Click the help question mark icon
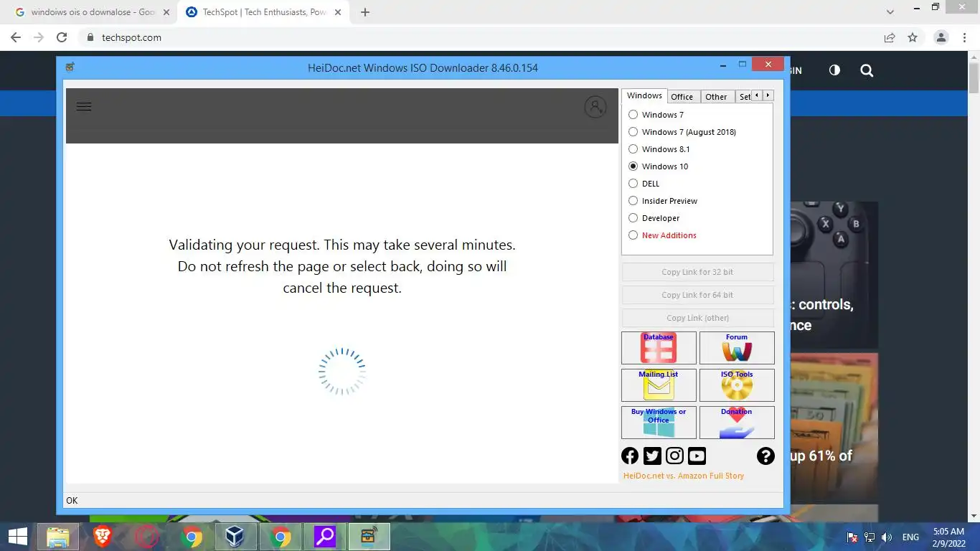 tap(765, 456)
